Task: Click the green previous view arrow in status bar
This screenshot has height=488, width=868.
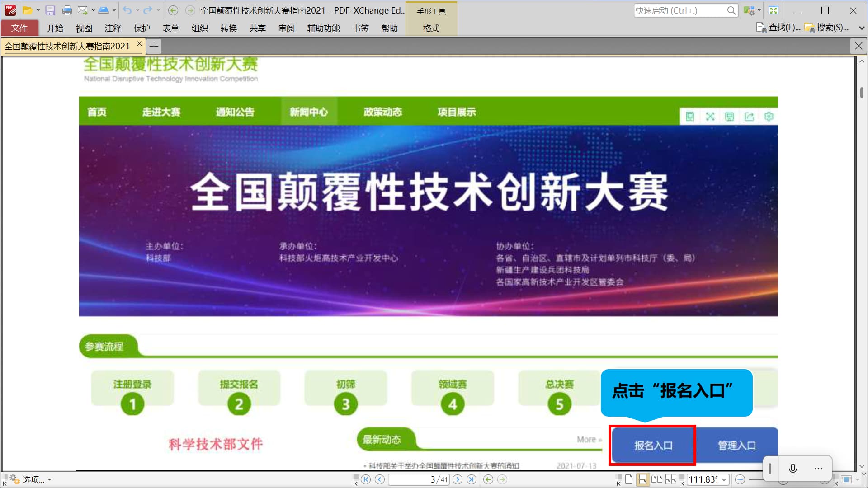Action: point(488,479)
